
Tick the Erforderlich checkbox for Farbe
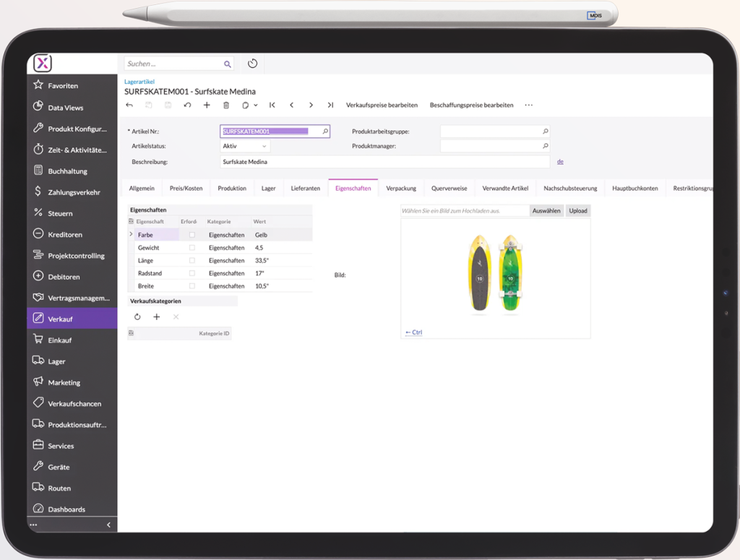pyautogui.click(x=192, y=235)
